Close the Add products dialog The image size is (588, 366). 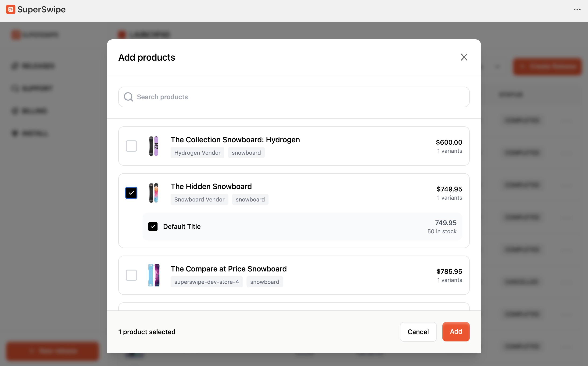pyautogui.click(x=464, y=57)
